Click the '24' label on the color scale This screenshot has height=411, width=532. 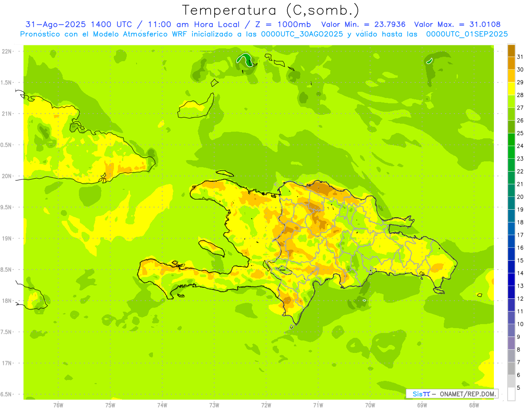[x=520, y=146]
